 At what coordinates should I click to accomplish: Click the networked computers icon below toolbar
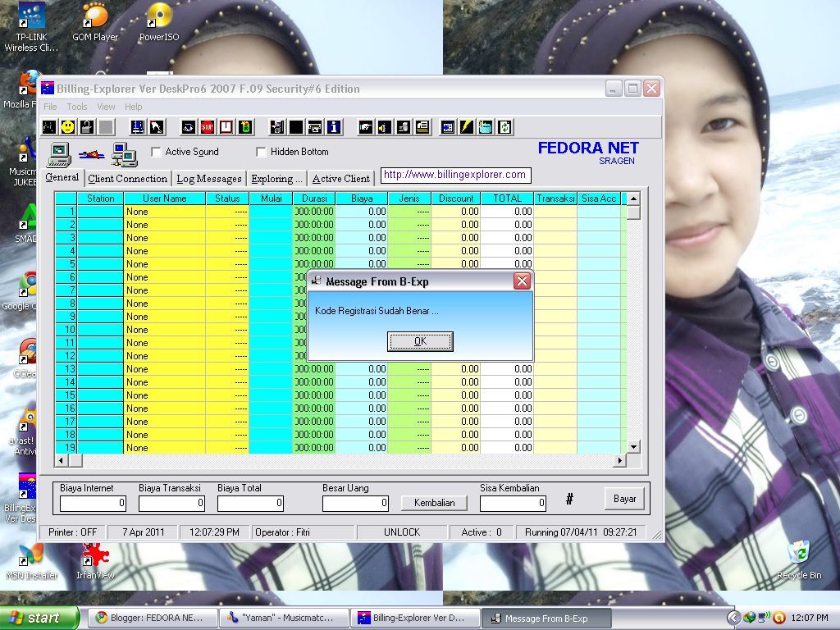(x=125, y=155)
